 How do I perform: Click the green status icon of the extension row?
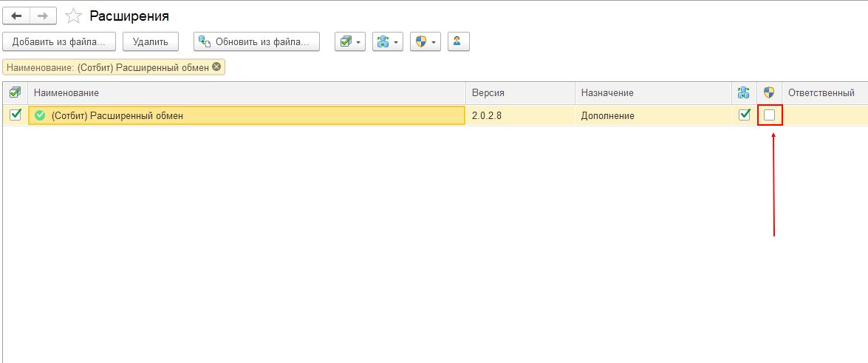point(40,115)
